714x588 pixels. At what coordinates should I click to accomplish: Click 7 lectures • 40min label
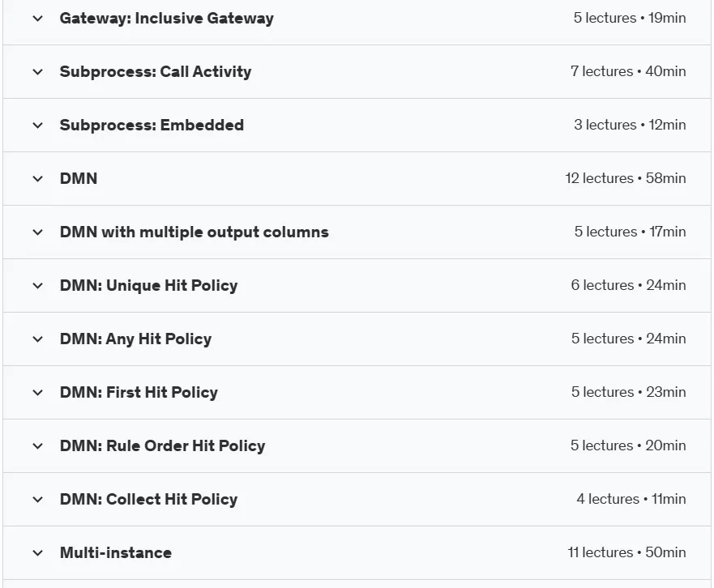(x=628, y=71)
